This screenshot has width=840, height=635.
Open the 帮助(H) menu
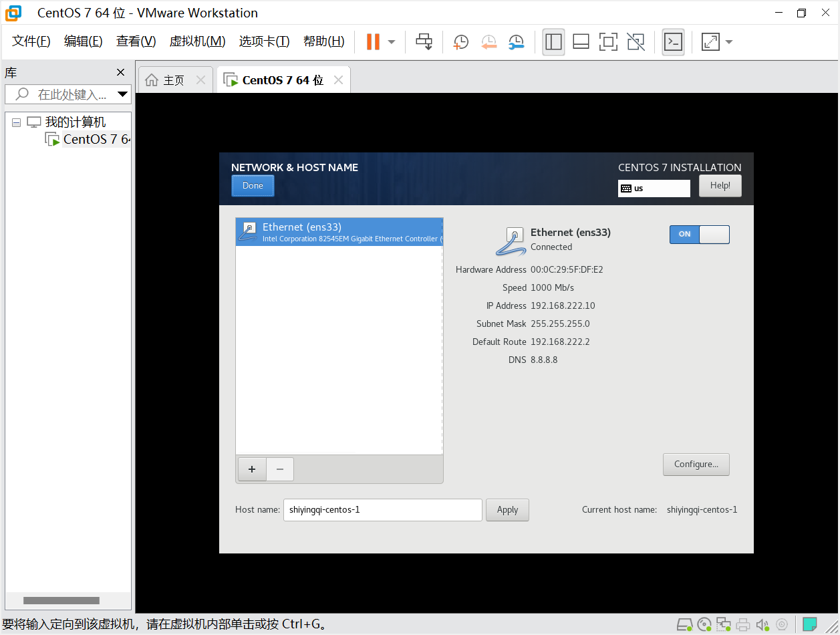pyautogui.click(x=323, y=41)
